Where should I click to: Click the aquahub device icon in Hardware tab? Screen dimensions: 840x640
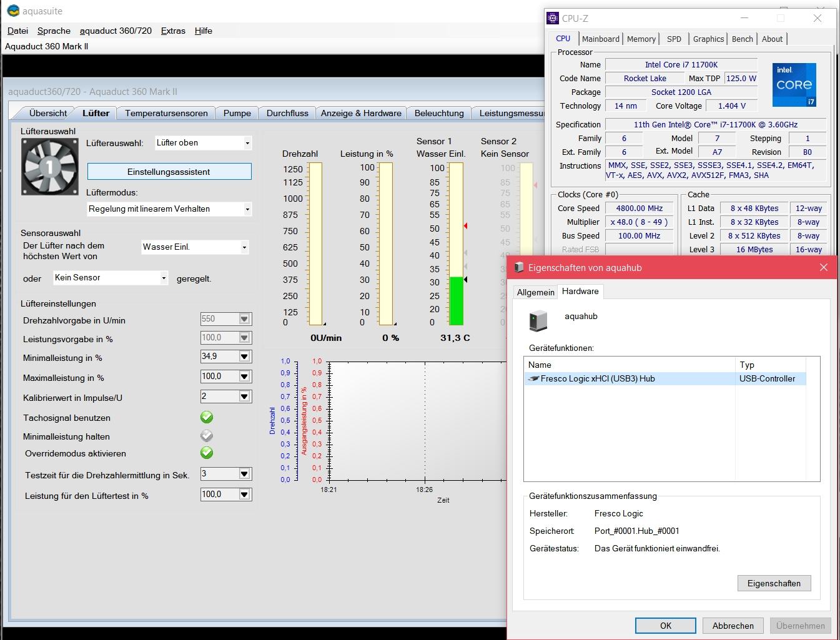(538, 320)
